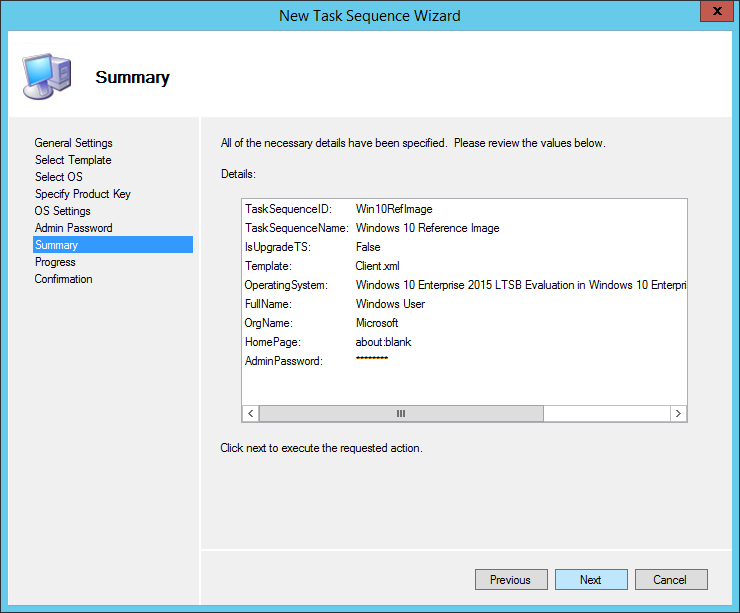Click Next to execute the action
This screenshot has height=613, width=740.
(x=591, y=580)
